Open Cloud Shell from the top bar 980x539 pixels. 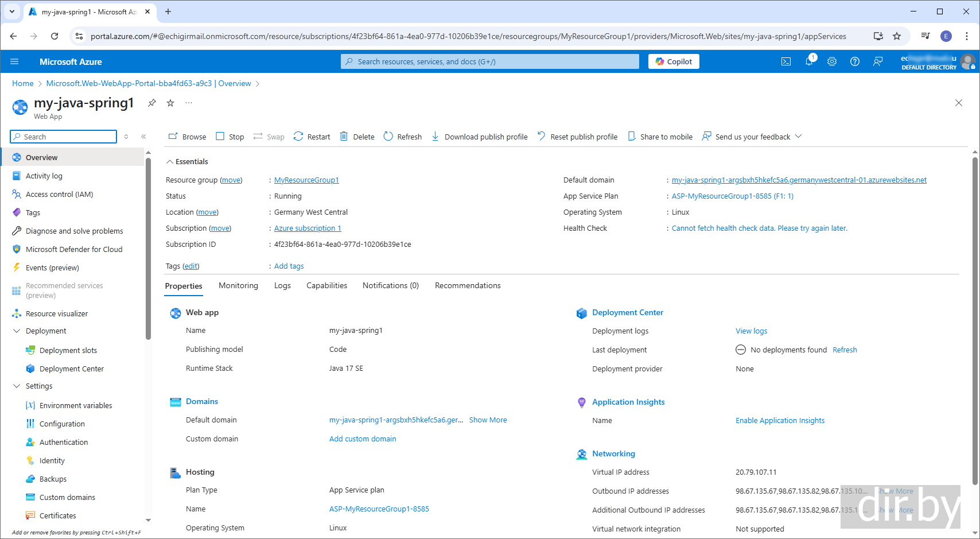tap(786, 61)
